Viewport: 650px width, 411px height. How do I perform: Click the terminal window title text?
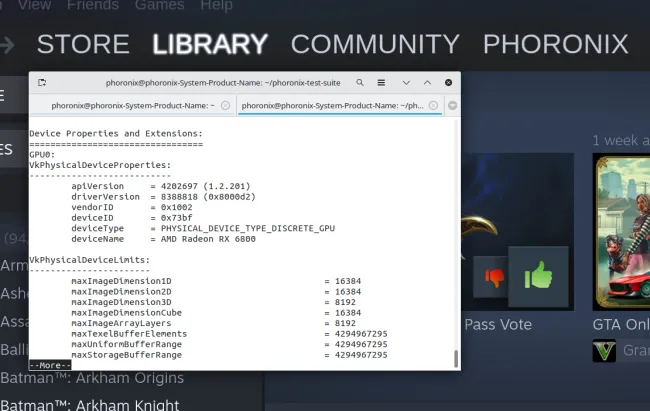223,83
